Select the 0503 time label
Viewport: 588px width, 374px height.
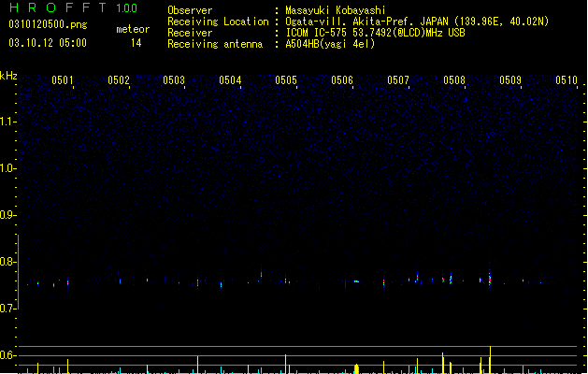tap(174, 80)
